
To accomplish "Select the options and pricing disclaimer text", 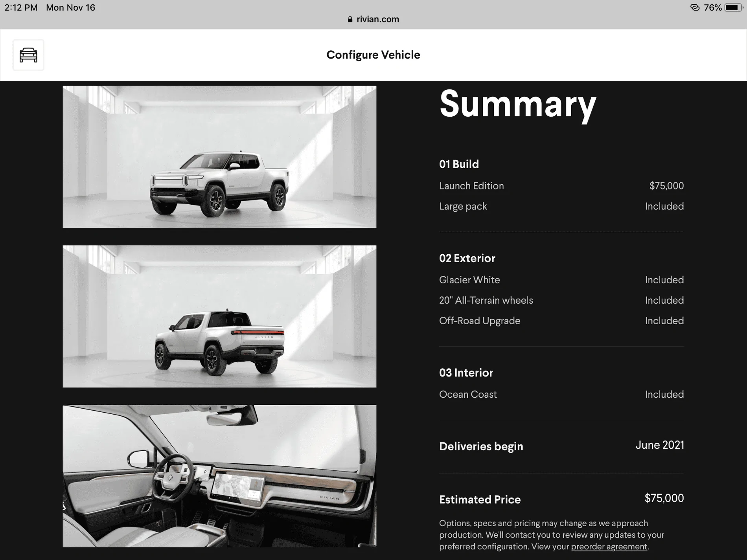I will tap(552, 535).
